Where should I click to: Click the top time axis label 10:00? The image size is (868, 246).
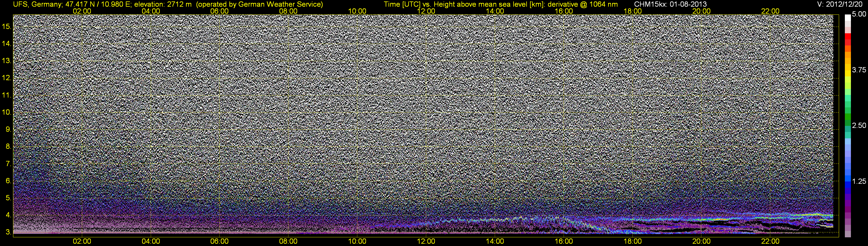pyautogui.click(x=357, y=11)
